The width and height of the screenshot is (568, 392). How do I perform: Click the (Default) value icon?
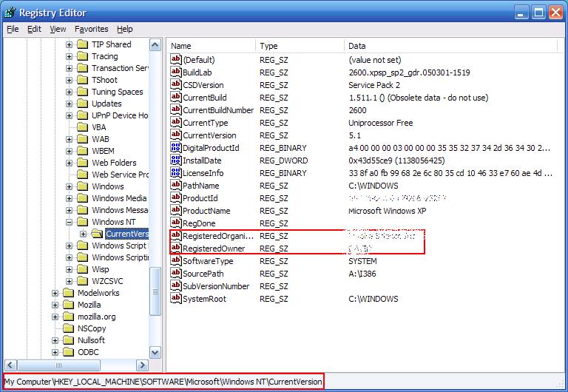[x=176, y=59]
